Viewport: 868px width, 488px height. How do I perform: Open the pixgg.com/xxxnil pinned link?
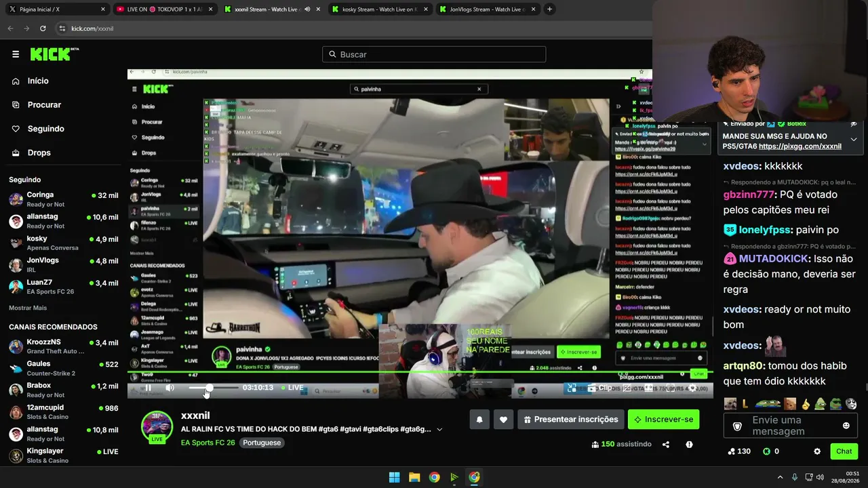point(800,146)
